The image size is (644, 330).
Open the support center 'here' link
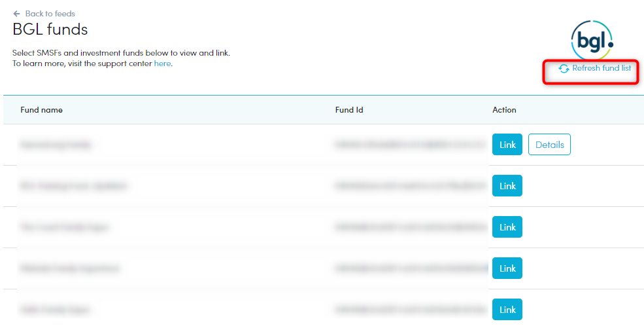click(x=162, y=64)
